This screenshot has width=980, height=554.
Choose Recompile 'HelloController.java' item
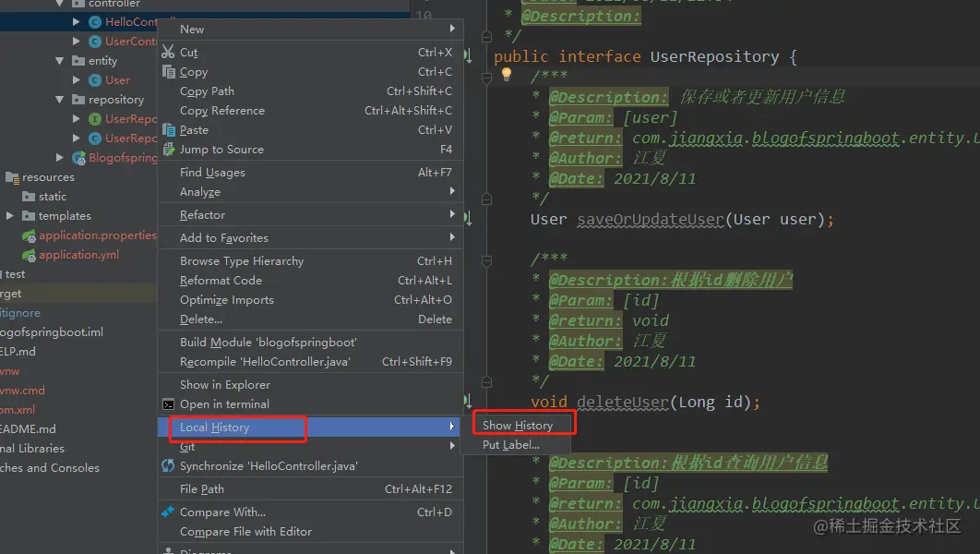point(310,361)
